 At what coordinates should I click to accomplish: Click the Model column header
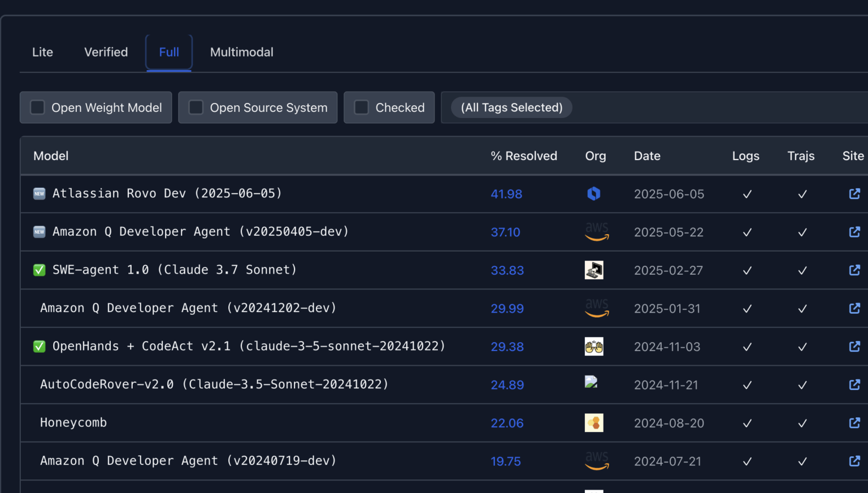click(x=50, y=155)
